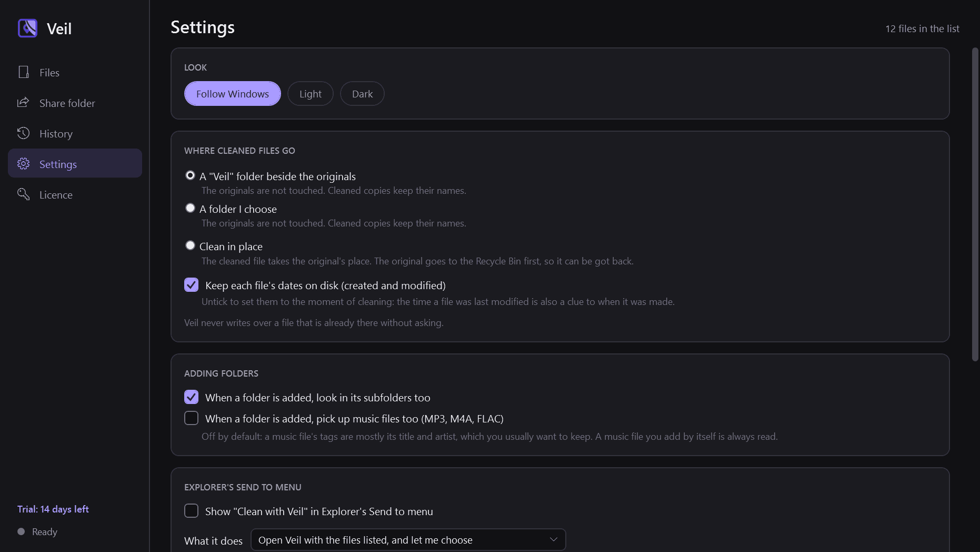Click the History clock icon
Viewport: 980px width, 552px height.
pos(23,133)
